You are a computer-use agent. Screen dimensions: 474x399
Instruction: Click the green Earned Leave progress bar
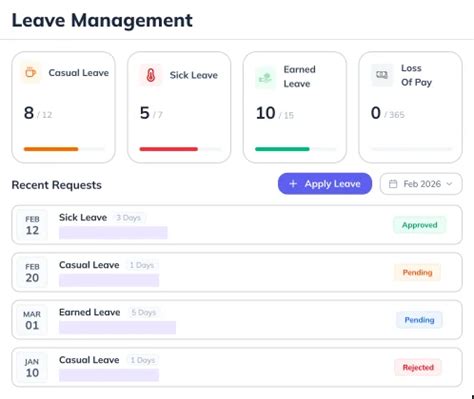point(295,149)
